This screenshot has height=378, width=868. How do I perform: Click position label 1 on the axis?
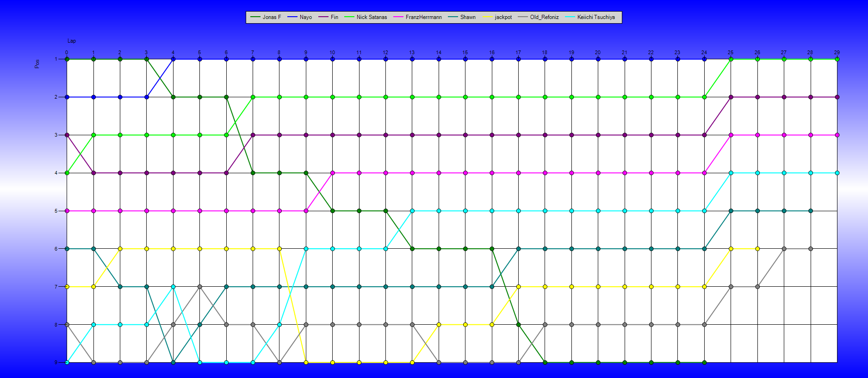point(56,59)
